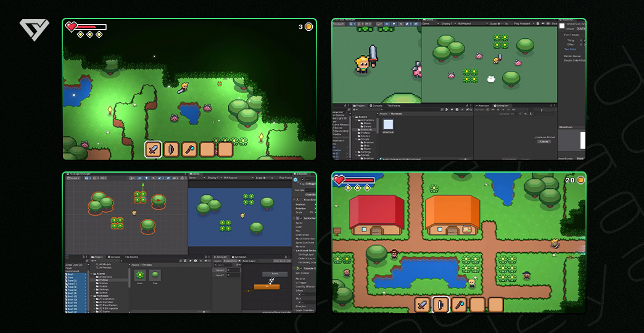Select Sword folder under Animations

pos(367,126)
